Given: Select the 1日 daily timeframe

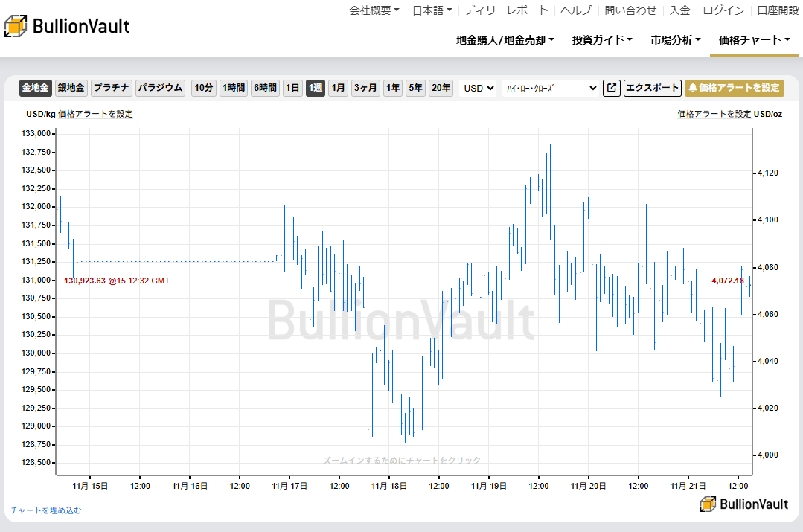Looking at the screenshot, I should 293,88.
